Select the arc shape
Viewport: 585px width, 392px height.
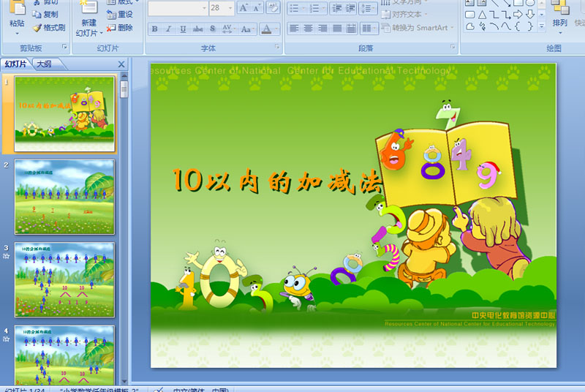click(x=494, y=26)
